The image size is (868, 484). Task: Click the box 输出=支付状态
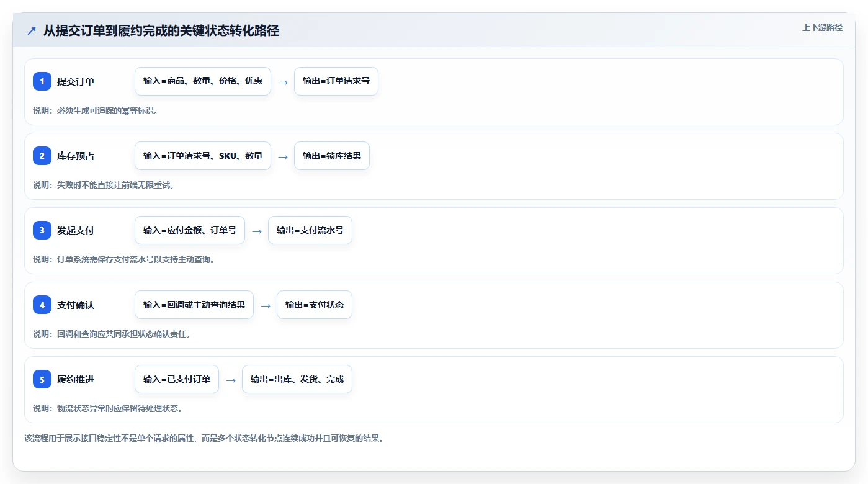coord(315,305)
